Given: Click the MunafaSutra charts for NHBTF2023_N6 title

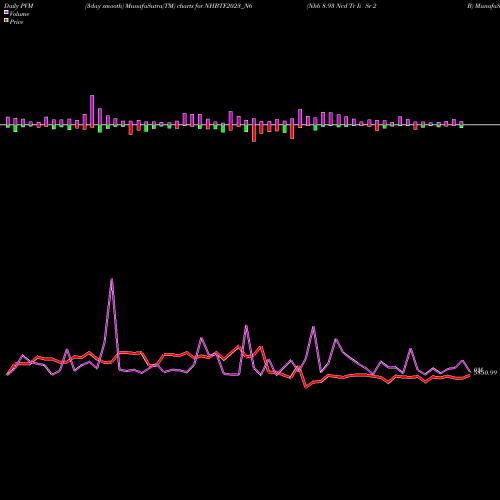Looking at the screenshot, I should 168,6.
